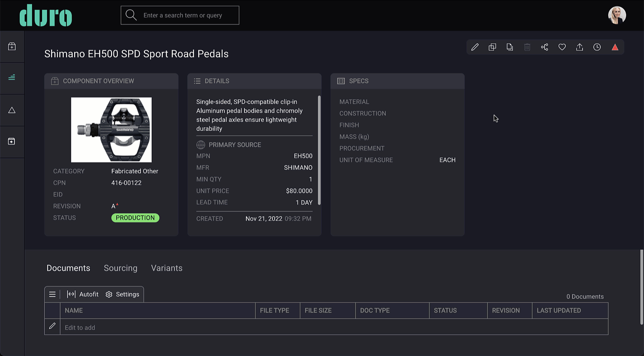Click the search bar at the top

[x=180, y=15]
